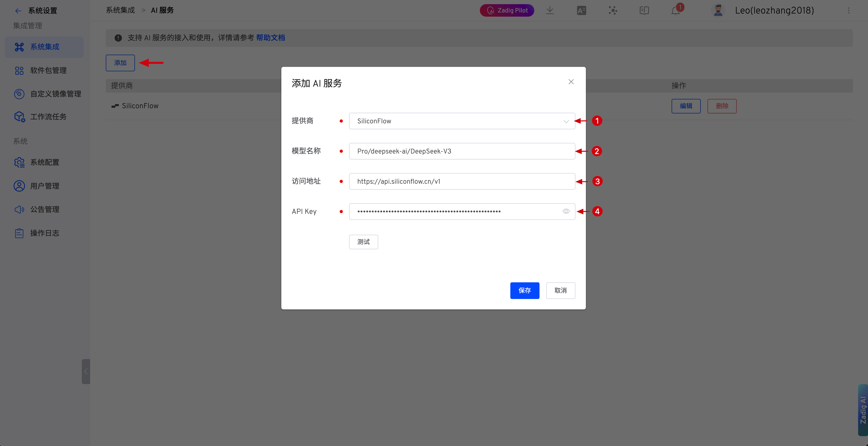Open 用户管理 sidebar item

[45, 186]
